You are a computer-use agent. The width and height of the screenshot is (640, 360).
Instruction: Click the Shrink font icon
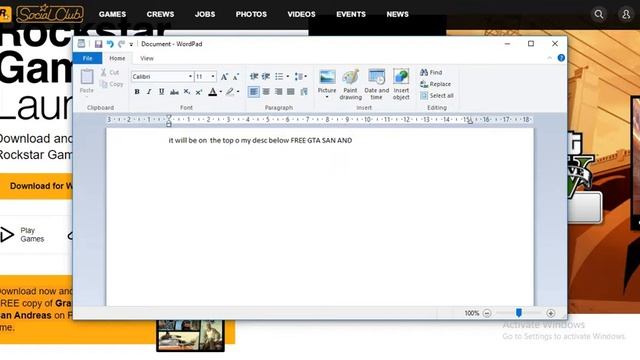click(x=236, y=76)
